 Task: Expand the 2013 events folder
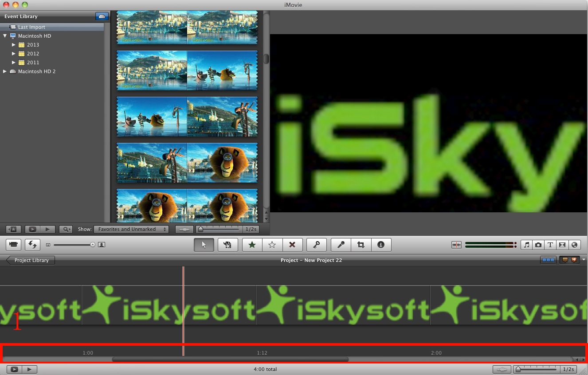click(13, 45)
